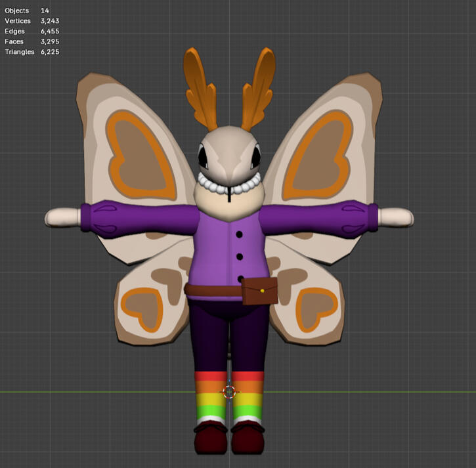Click the yellow clasp on the pouch
The height and width of the screenshot is (468, 476).
pos(262,291)
